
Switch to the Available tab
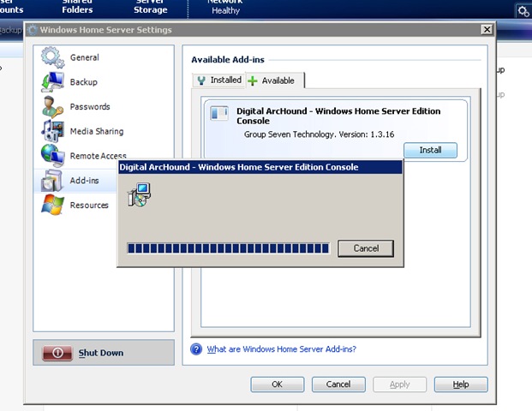[275, 80]
